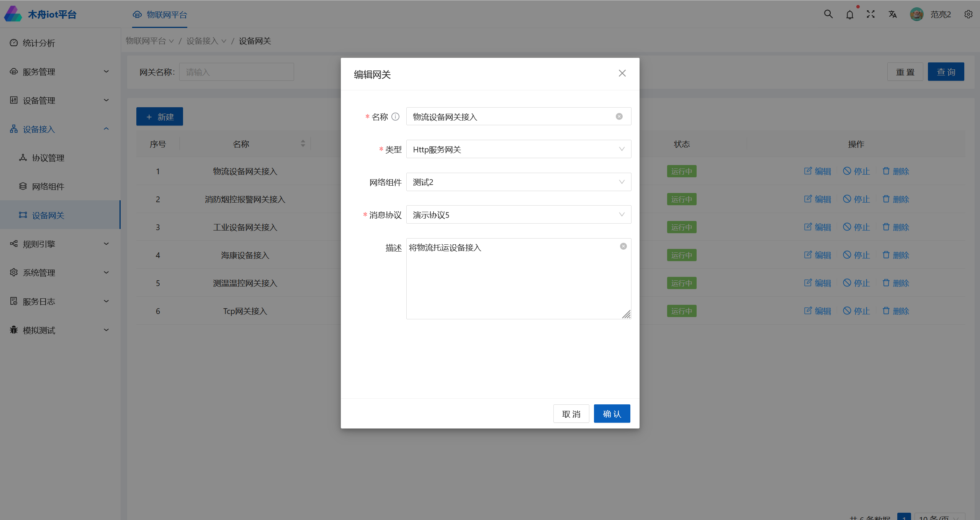Open the notification bell

(849, 15)
